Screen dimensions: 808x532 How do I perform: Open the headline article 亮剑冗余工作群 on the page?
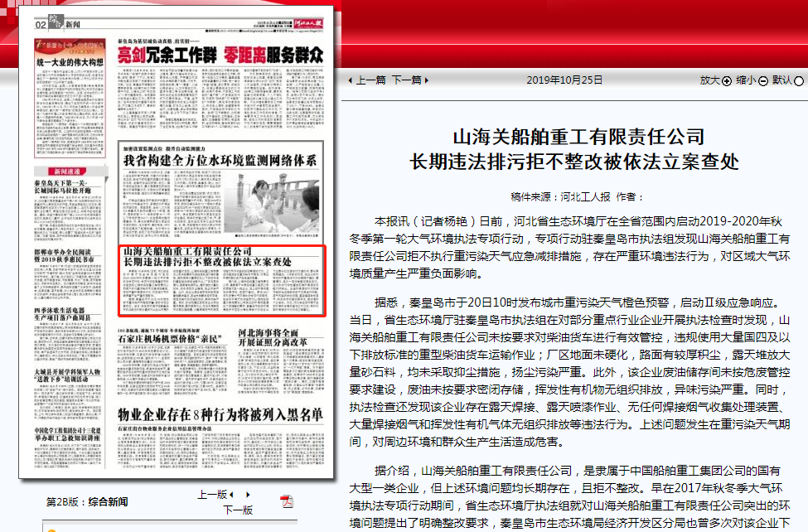[217, 56]
